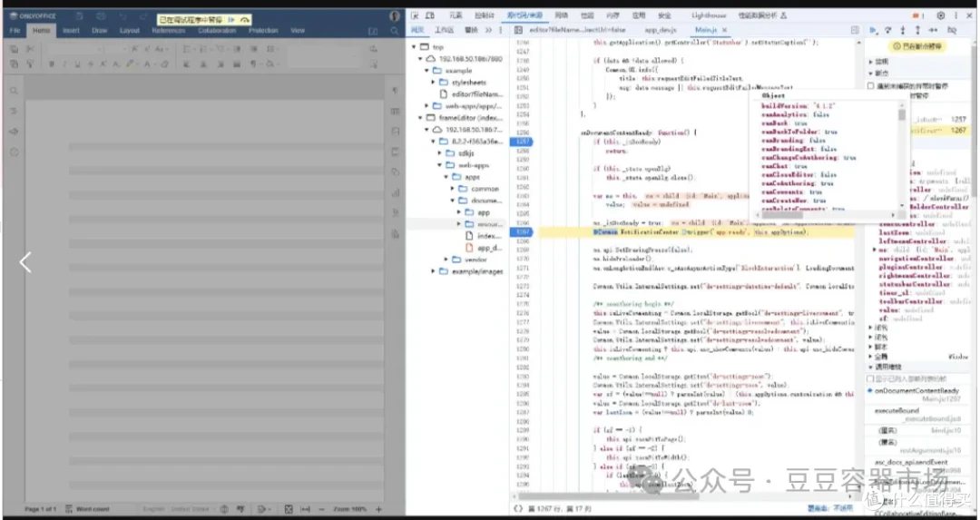Click the Inspect element icon in DevTools

point(414,15)
